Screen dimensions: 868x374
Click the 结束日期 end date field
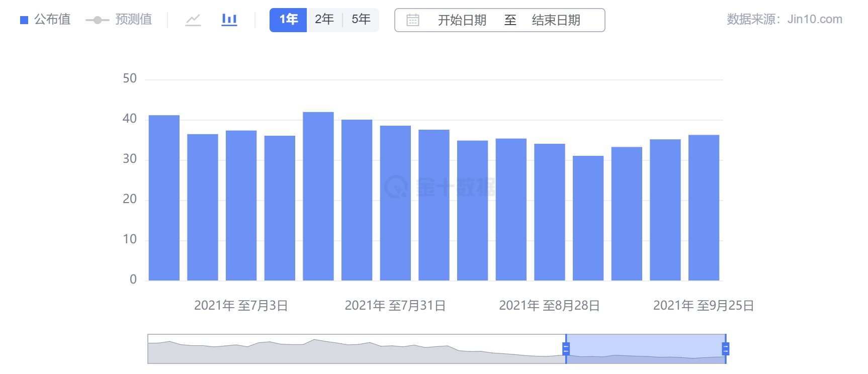(x=556, y=20)
